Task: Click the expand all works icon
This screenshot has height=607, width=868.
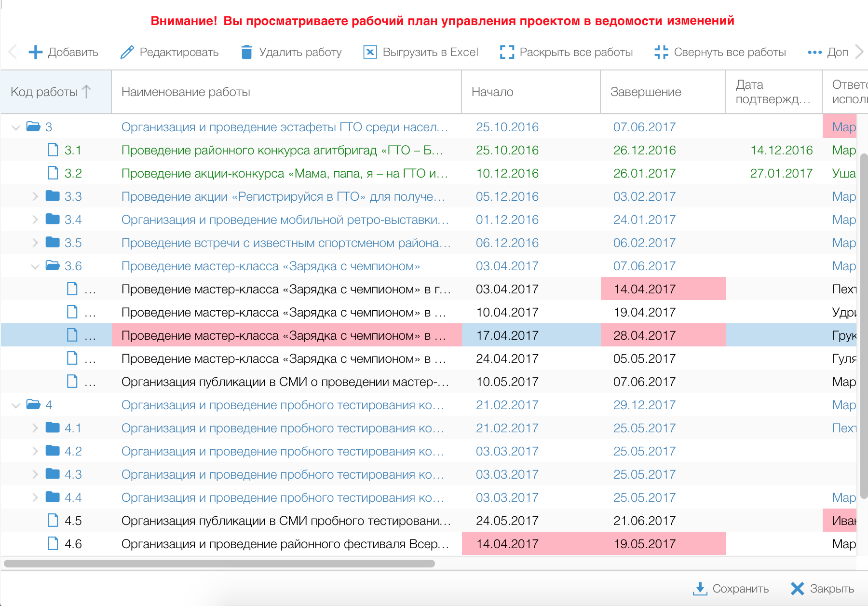Action: pyautogui.click(x=507, y=52)
